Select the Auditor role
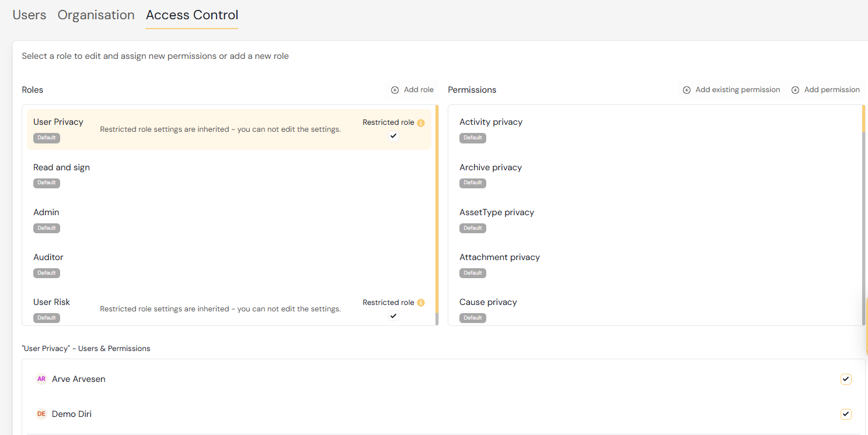Screen dimensions: 868x435 click(x=48, y=258)
